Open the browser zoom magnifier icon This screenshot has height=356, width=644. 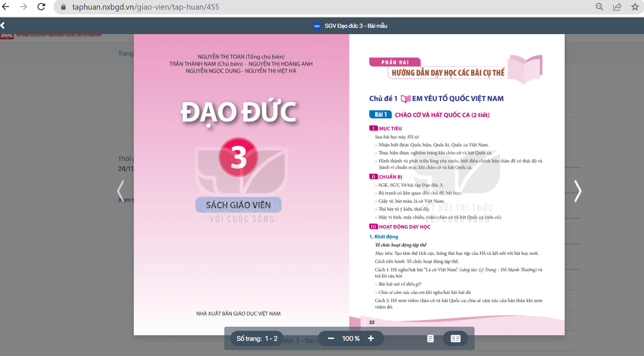point(600,7)
